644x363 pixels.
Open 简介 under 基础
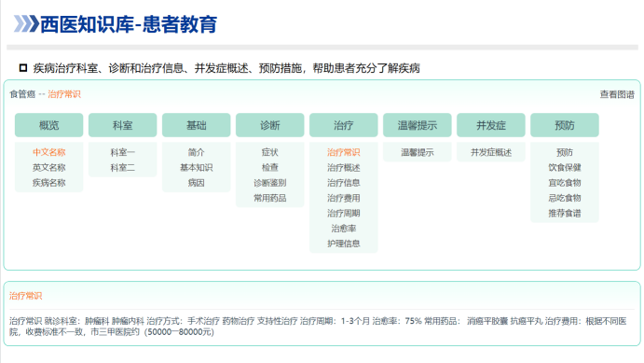tap(197, 152)
